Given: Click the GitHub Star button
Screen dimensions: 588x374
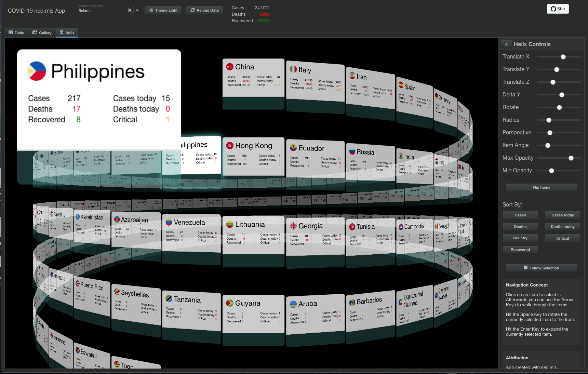Looking at the screenshot, I should point(558,9).
